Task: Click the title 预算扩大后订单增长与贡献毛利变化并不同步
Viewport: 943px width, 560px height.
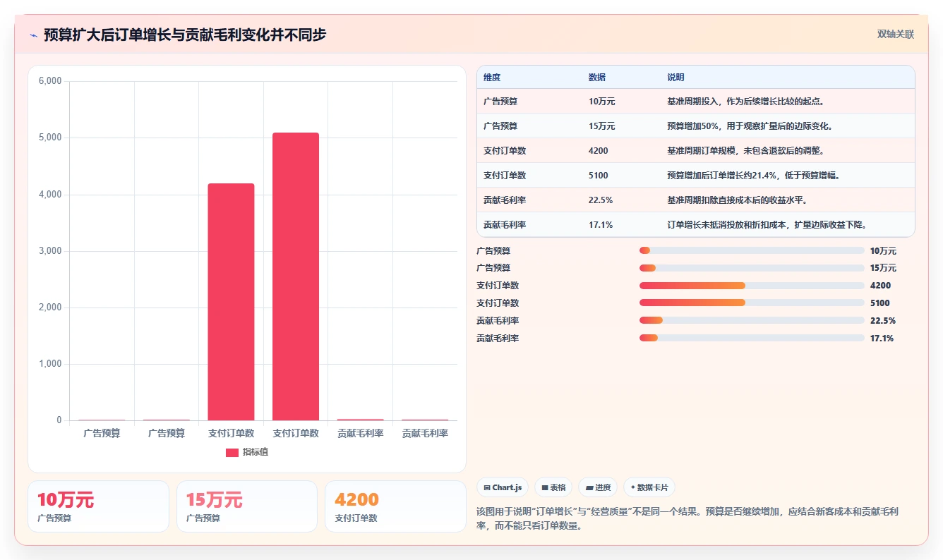Action: (185, 35)
